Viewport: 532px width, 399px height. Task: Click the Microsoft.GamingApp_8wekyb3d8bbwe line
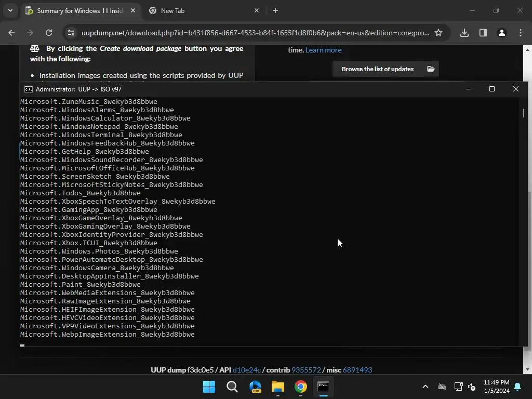coord(88,210)
